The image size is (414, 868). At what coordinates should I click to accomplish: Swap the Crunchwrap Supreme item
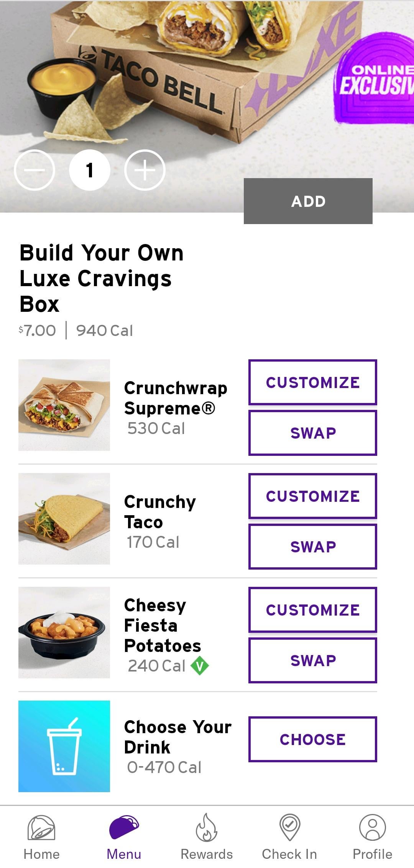pos(312,433)
